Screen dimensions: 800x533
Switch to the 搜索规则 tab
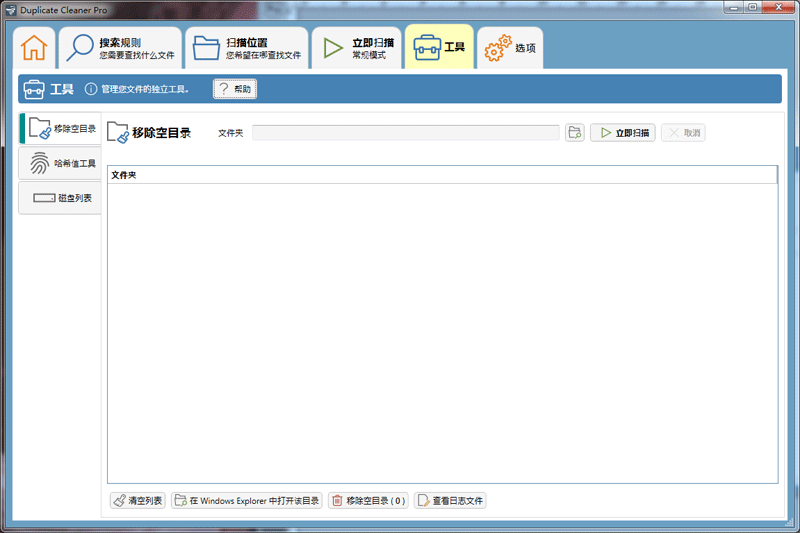120,48
